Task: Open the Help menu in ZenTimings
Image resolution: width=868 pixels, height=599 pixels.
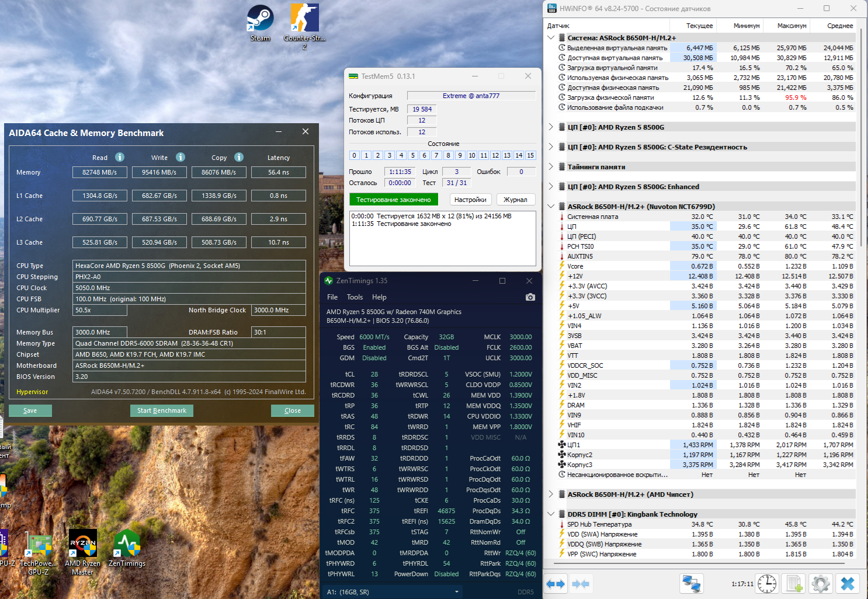Action: [x=379, y=297]
